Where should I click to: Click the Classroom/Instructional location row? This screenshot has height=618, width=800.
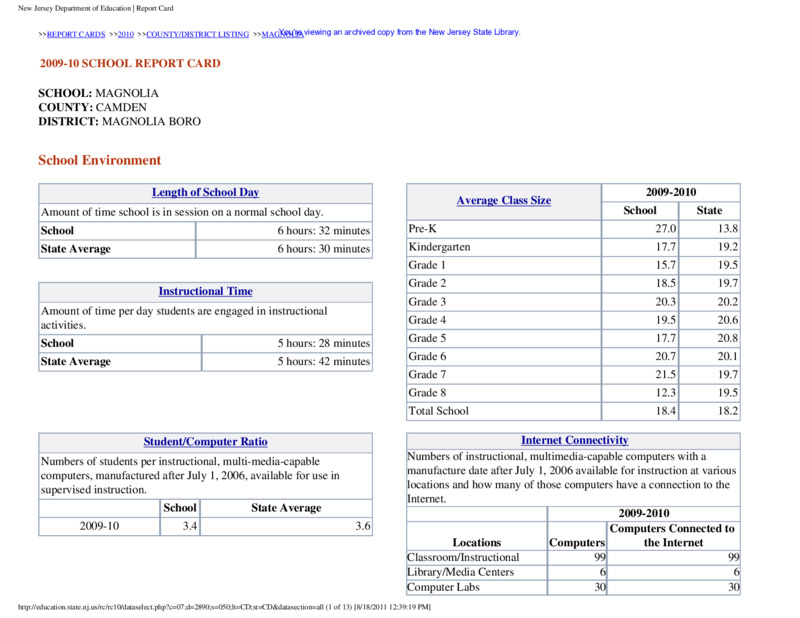(x=573, y=558)
